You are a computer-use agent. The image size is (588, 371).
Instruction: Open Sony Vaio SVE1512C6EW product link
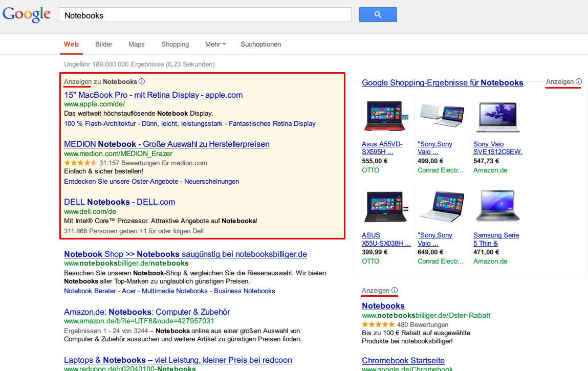click(x=497, y=148)
